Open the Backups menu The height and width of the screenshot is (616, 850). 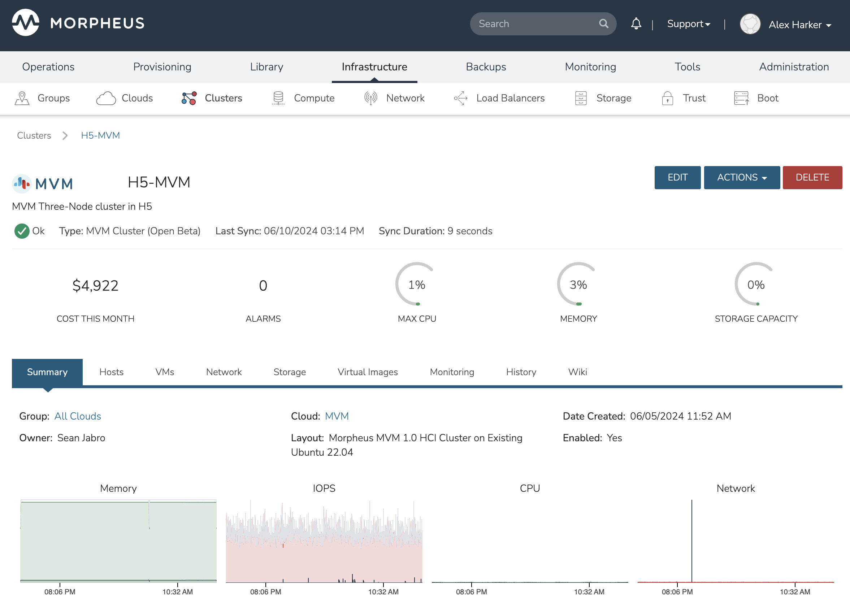(486, 67)
